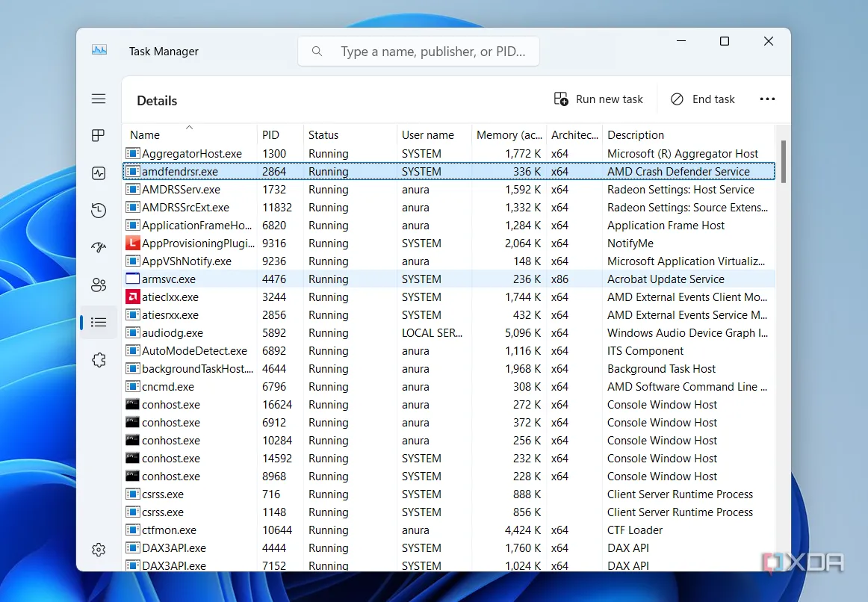Sort by the PID column header

[270, 135]
